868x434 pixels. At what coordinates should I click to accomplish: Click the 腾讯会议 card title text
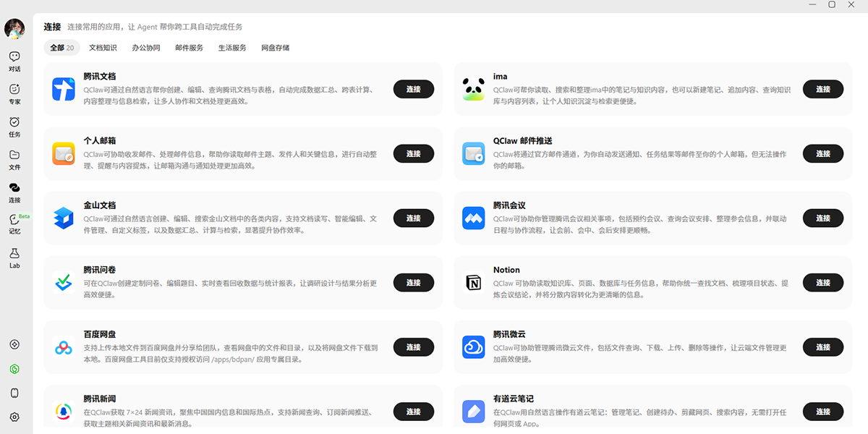coord(510,205)
